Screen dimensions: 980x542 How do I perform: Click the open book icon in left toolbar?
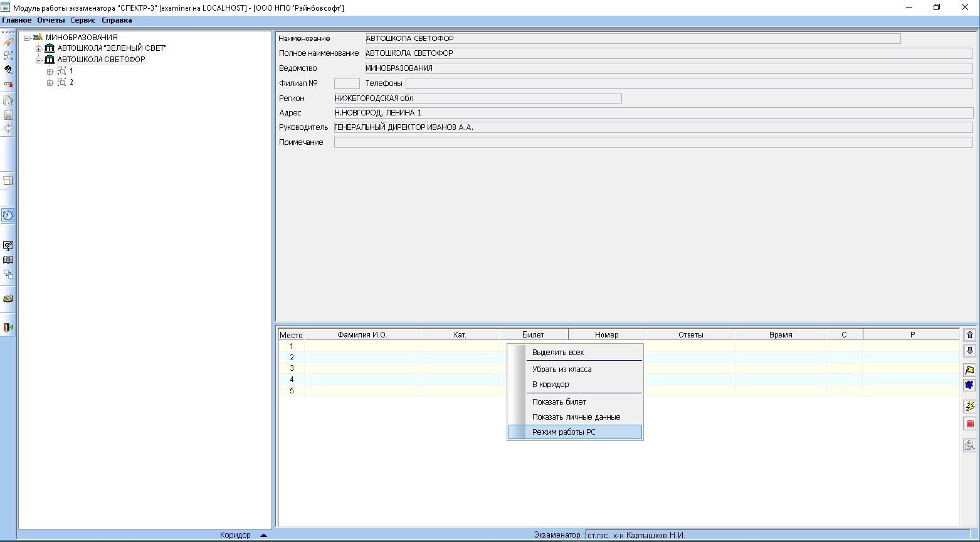(8, 260)
